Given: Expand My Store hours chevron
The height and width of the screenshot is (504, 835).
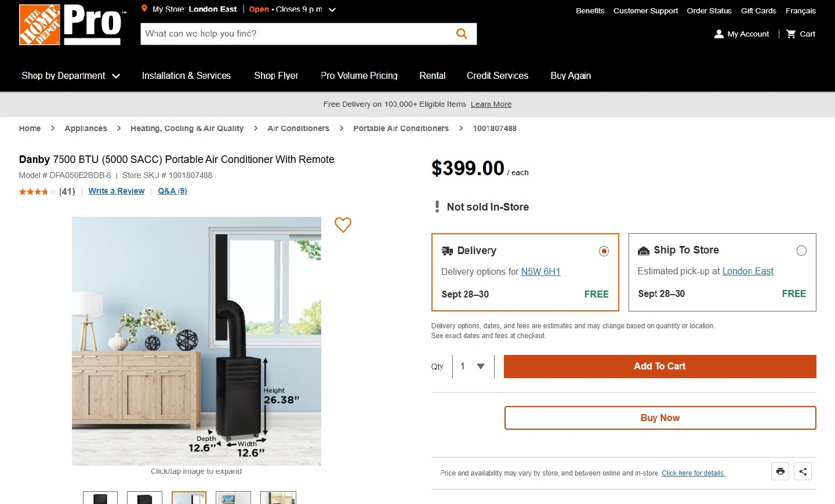Looking at the screenshot, I should point(332,10).
